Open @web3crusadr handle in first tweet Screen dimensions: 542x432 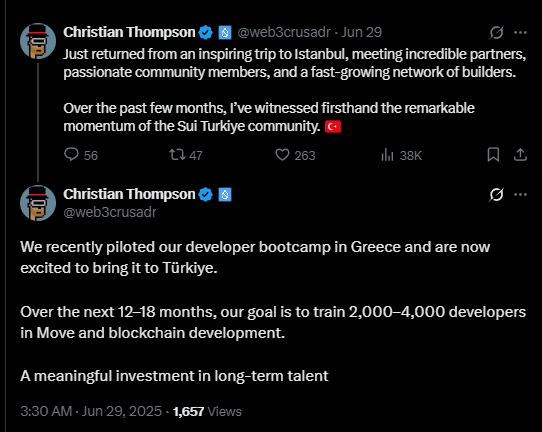pyautogui.click(x=284, y=32)
